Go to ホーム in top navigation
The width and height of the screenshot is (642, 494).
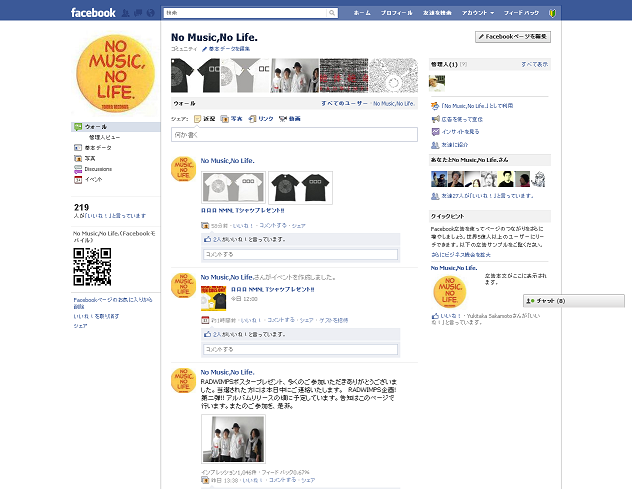[x=362, y=13]
